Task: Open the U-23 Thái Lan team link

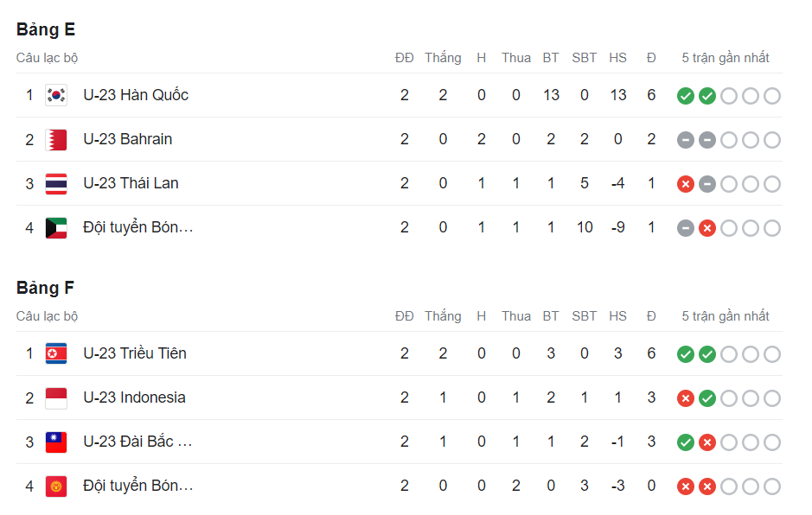Action: pos(131,183)
